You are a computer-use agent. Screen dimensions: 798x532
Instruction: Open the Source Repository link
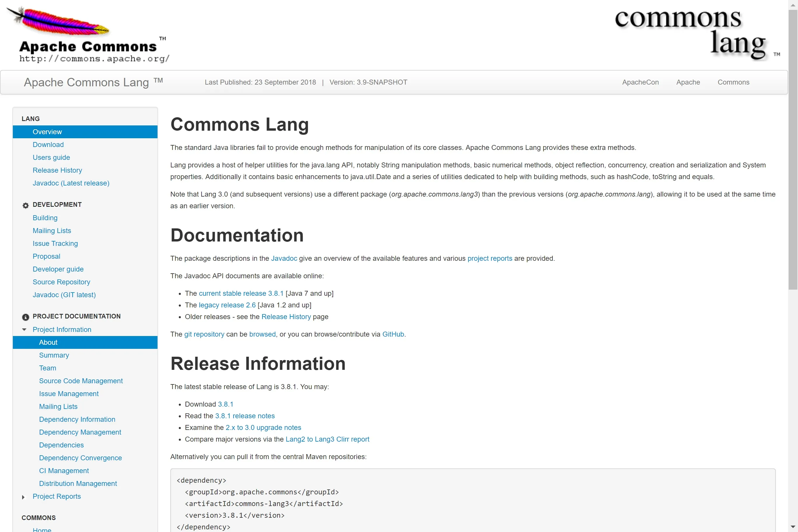pos(62,282)
